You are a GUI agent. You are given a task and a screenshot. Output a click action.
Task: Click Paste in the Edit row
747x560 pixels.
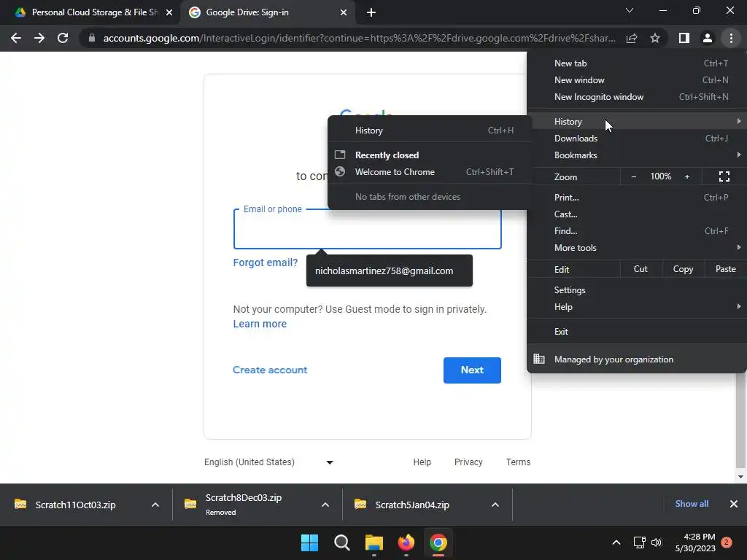point(725,269)
